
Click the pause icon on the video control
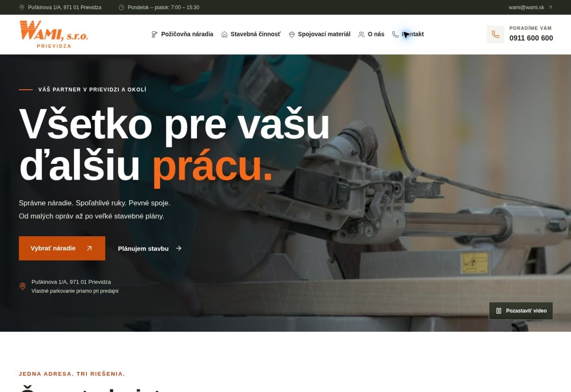[x=499, y=311]
